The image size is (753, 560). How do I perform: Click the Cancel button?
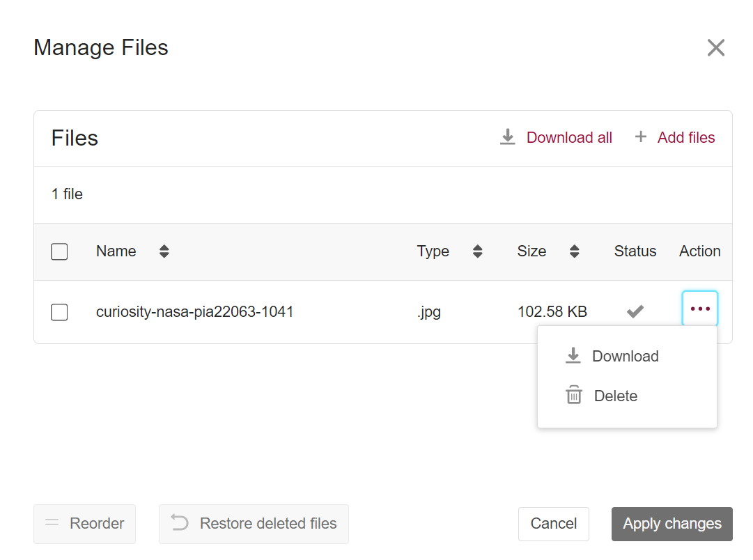coord(553,524)
